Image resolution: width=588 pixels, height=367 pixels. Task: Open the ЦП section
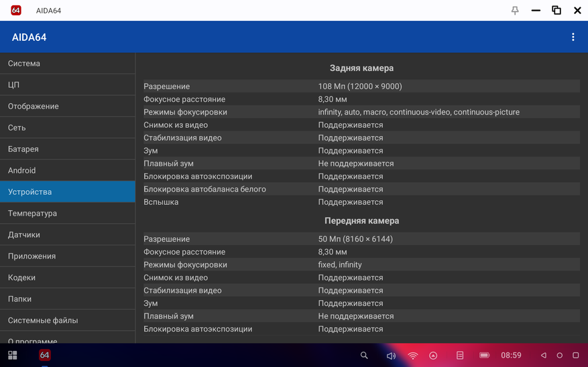[68, 84]
